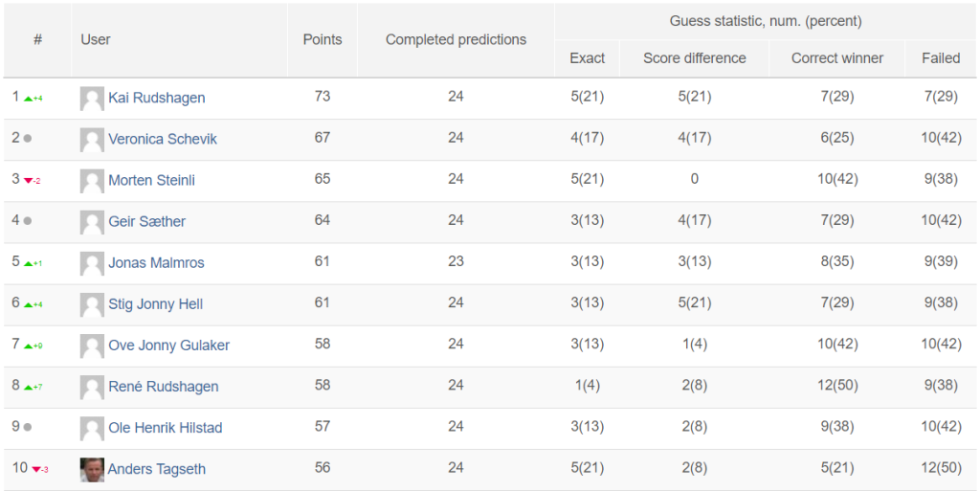This screenshot has height=491, width=980.
Task: Open Morten Steinli's user page
Action: click(152, 180)
